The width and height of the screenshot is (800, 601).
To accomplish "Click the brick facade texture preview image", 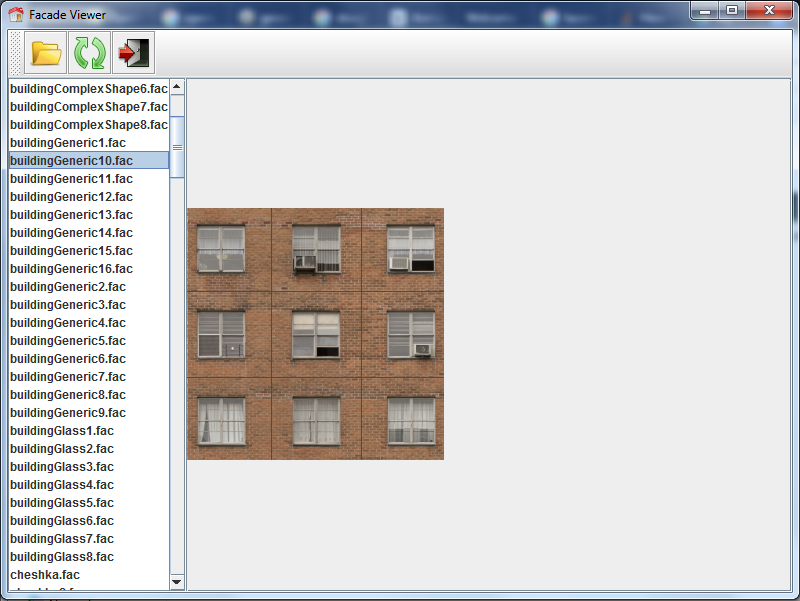I will coord(315,334).
